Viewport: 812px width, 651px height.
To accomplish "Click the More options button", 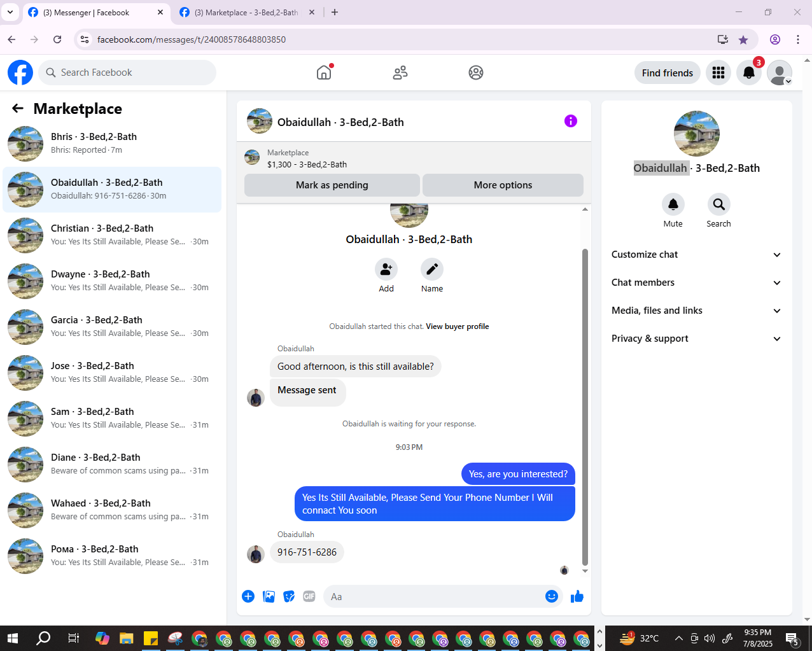I will 503,185.
